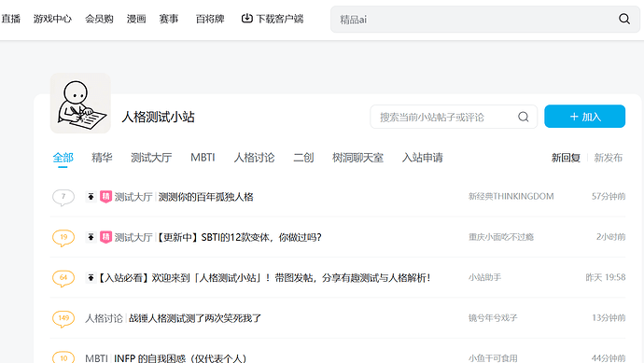644x363 pixels.
Task: Open author 新经典THINKINGDOM profile
Action: (x=511, y=196)
